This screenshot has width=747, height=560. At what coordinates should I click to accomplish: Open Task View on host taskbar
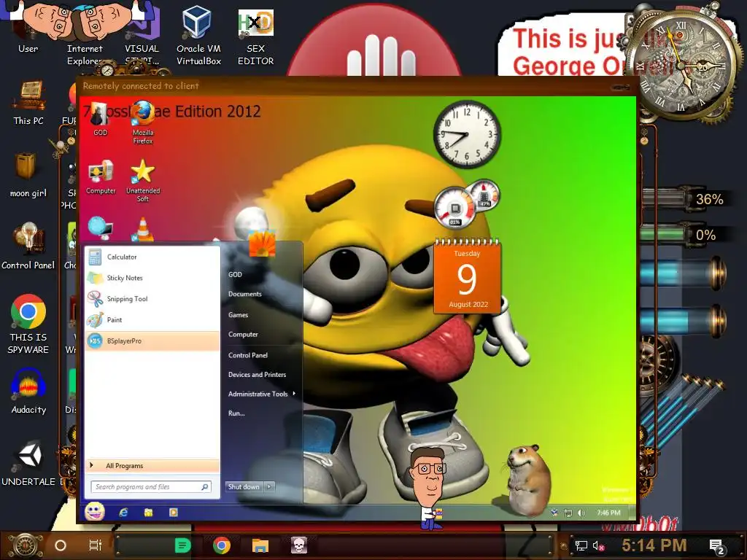[x=96, y=545]
